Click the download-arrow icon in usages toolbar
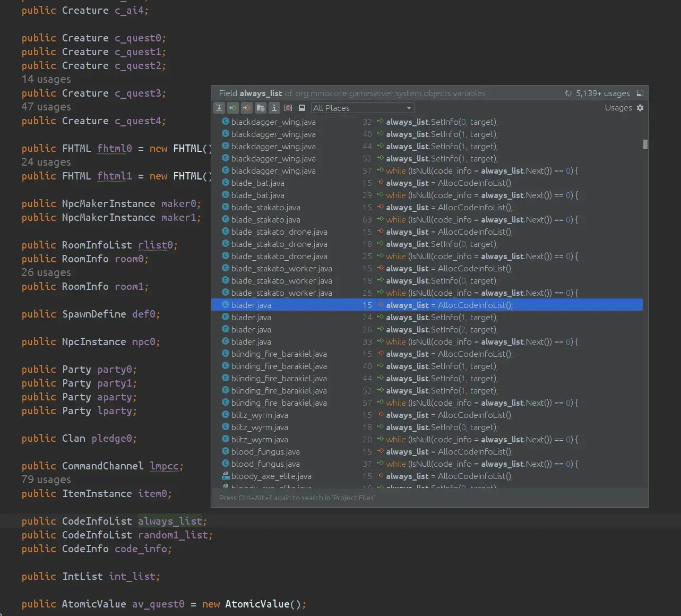Screen dimensions: 681x616 219,108
